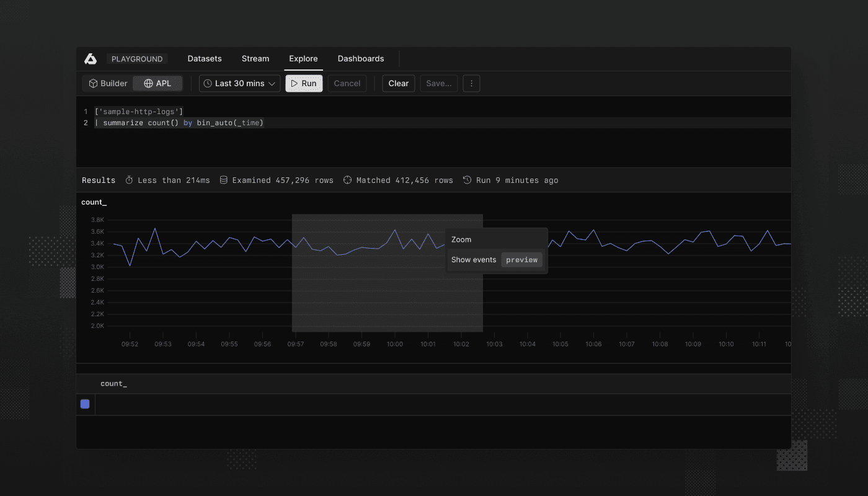Image resolution: width=868 pixels, height=496 pixels.
Task: Click the crosshair icon next to Matched rows
Action: (x=347, y=180)
